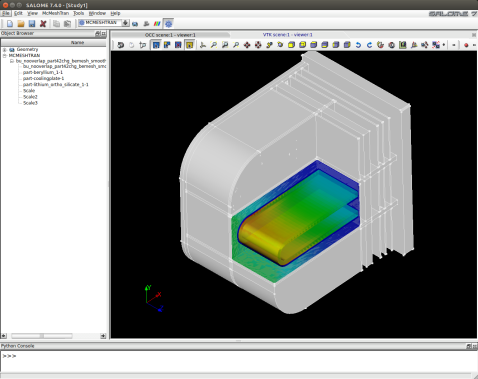478x379 pixels.
Task: Click the New document icon
Action: (10, 23)
